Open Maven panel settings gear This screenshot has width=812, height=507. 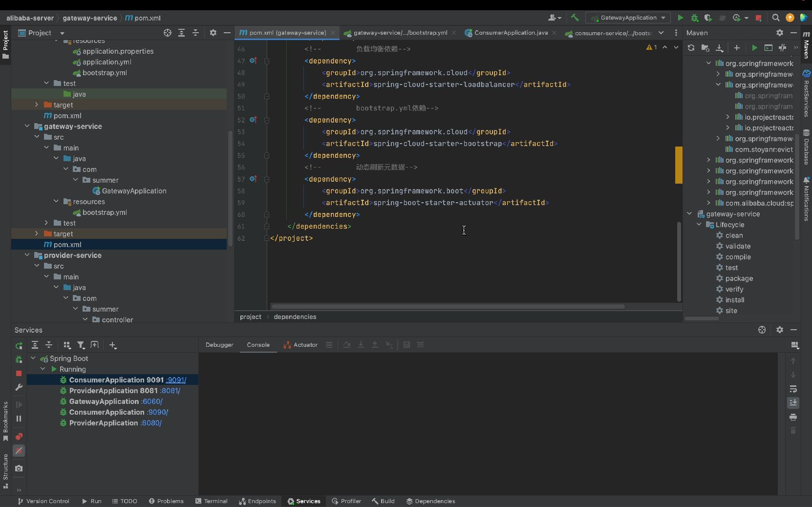point(780,33)
